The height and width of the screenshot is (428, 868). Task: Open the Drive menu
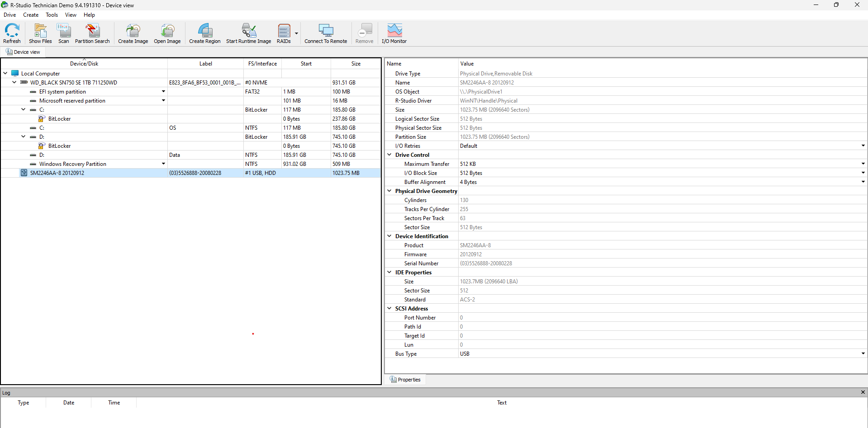pyautogui.click(x=10, y=15)
